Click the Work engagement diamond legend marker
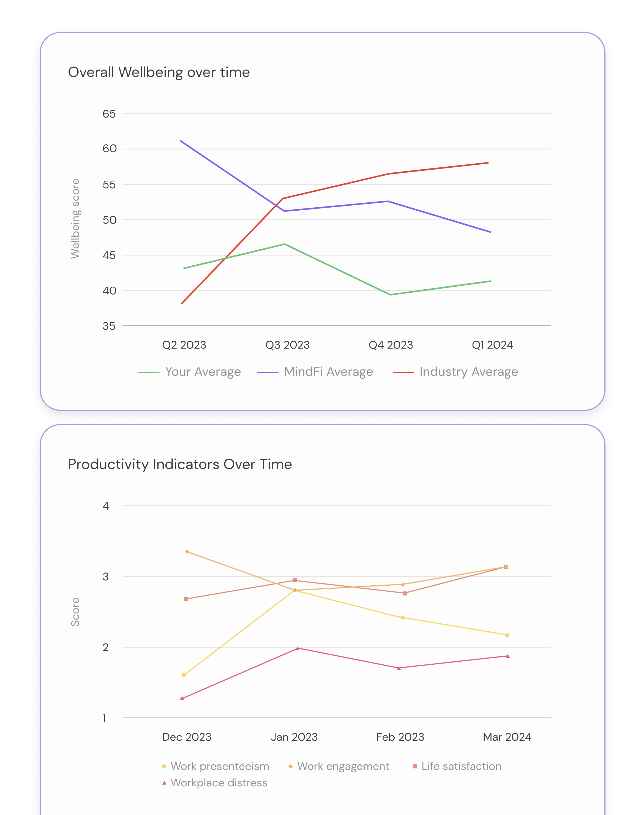Screen dimensions: 644x815 (290, 766)
